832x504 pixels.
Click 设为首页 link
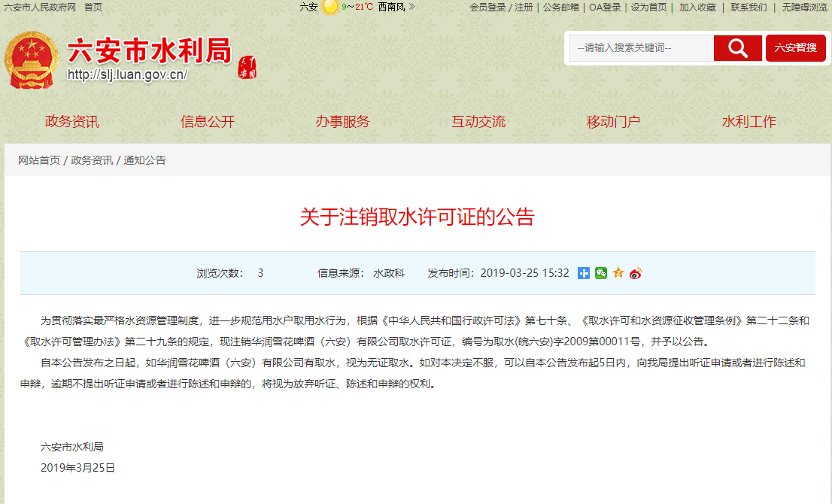tap(648, 8)
